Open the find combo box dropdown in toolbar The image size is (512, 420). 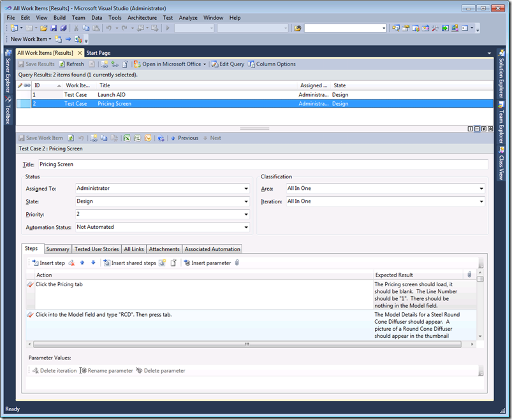pyautogui.click(x=384, y=29)
